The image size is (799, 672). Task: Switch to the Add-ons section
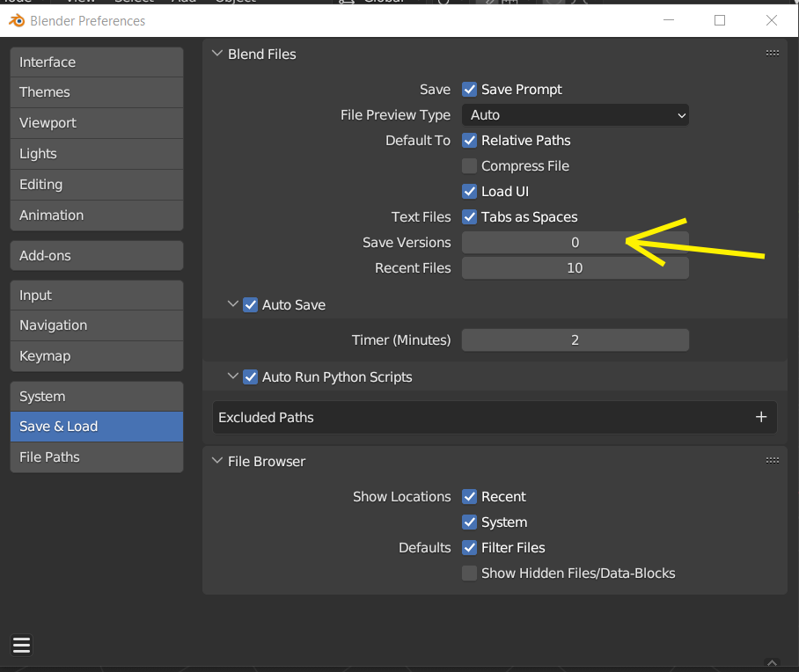(97, 256)
